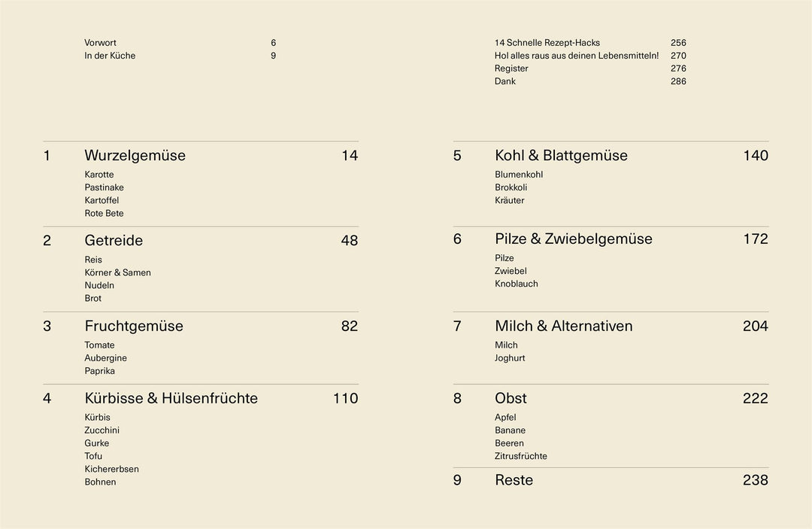Open the Fruchtgemüse chapter heading
812x529 pixels.
pos(134,326)
